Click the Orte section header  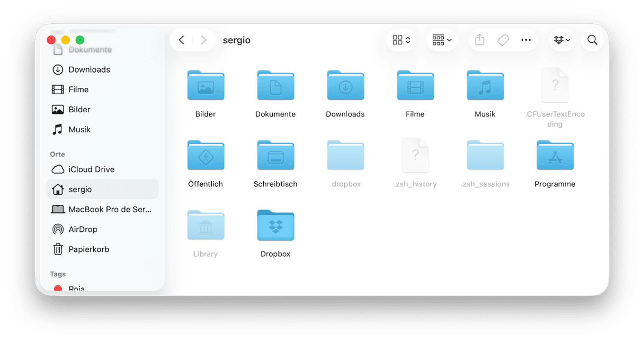click(x=57, y=155)
